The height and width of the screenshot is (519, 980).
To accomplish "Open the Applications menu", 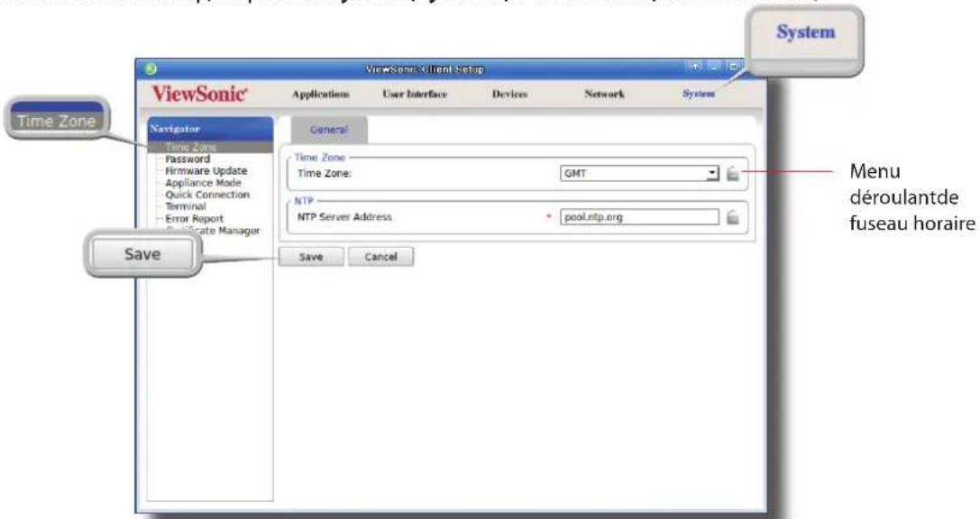I will pyautogui.click(x=321, y=95).
